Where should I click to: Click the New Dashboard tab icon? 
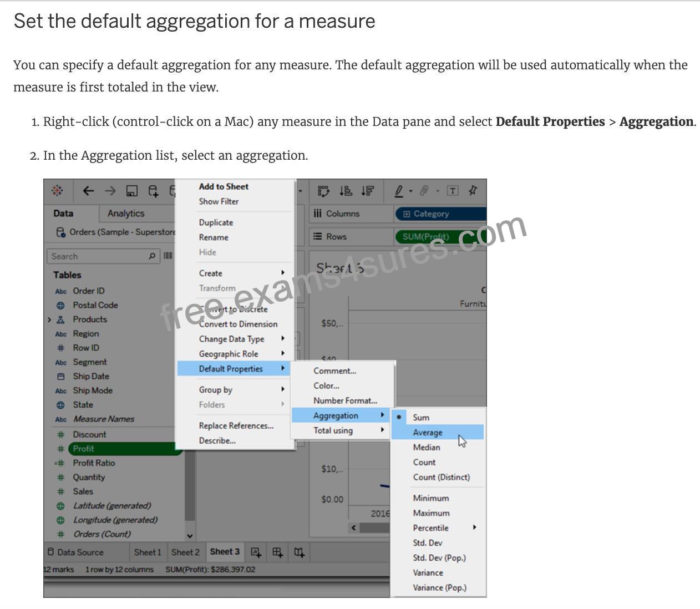click(277, 552)
